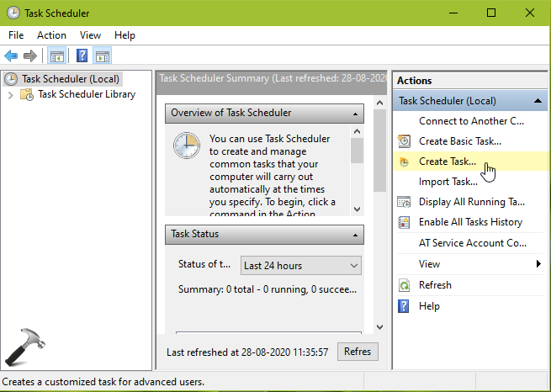
Task: Open the Last 24 hours dropdown
Action: click(301, 266)
